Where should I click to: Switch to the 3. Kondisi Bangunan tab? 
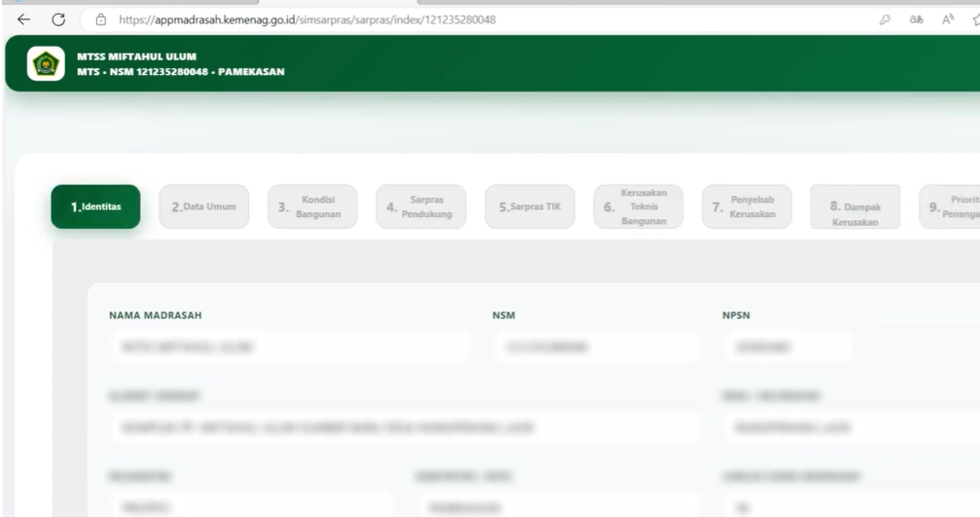pos(312,206)
